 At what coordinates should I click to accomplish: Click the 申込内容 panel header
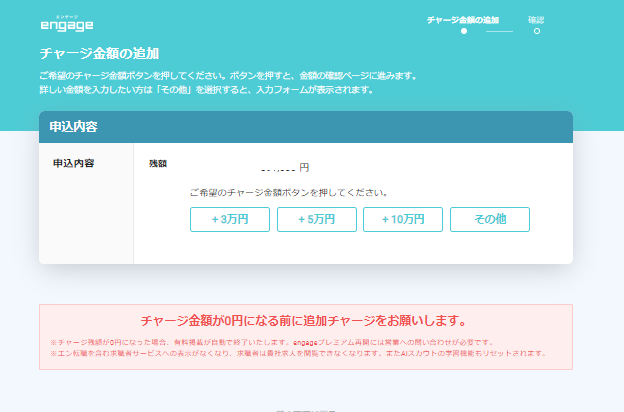306,127
